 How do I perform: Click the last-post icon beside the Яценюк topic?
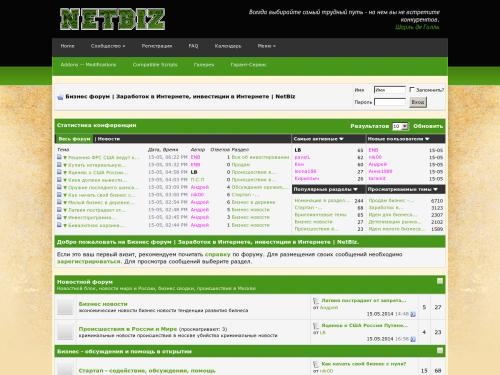click(316, 326)
